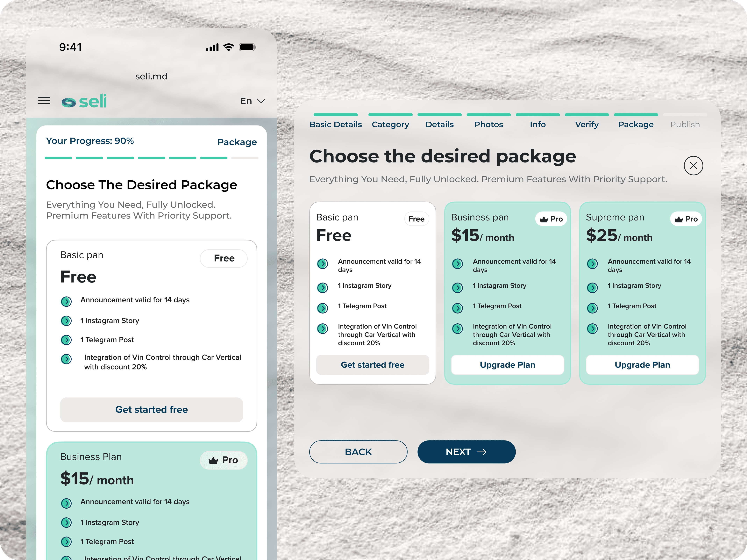Click the Pro crown badge in mobile Business Plan
The image size is (747, 560).
(x=224, y=460)
